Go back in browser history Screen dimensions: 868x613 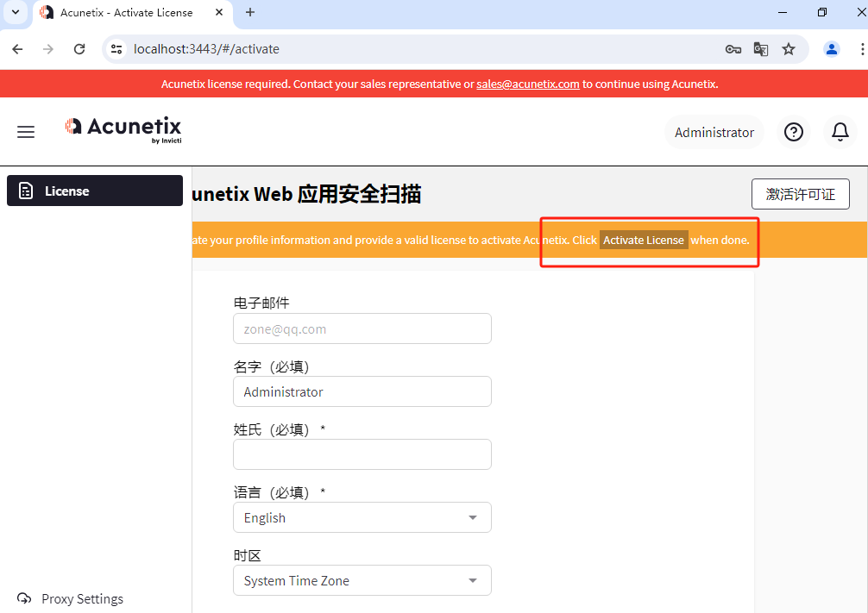[18, 49]
